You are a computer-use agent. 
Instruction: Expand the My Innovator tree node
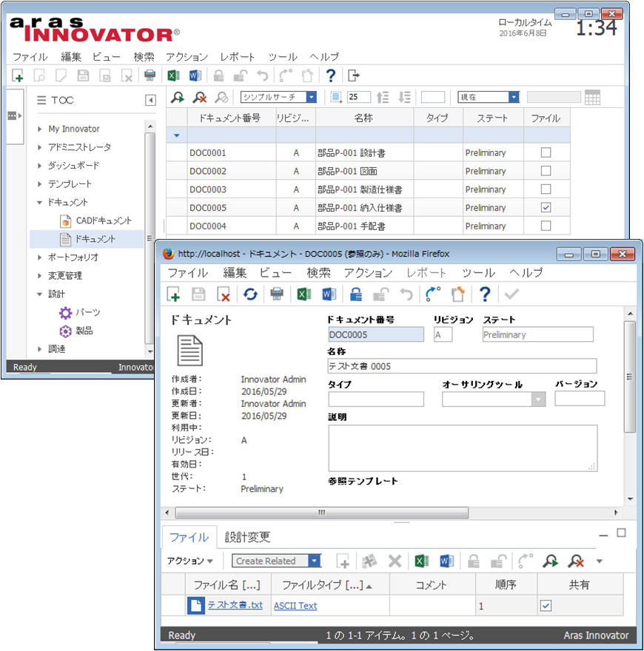pos(39,129)
